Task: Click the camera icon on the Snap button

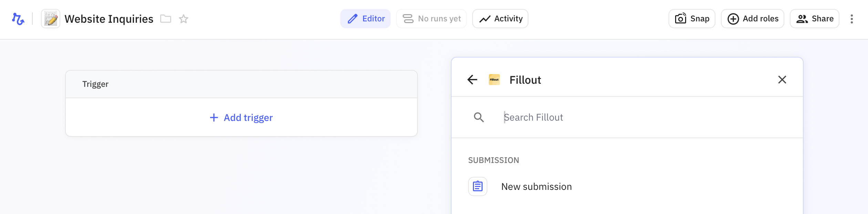Action: tap(680, 19)
